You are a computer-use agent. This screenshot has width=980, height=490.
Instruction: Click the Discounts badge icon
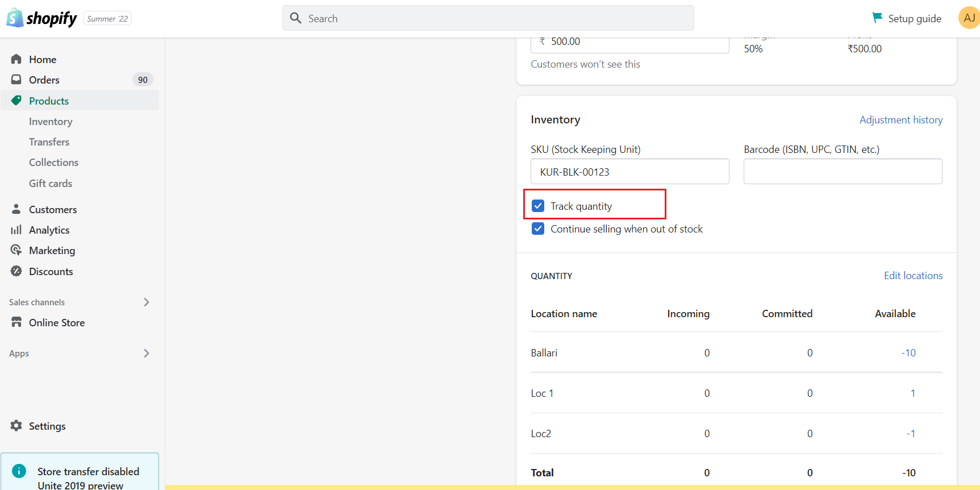click(16, 271)
